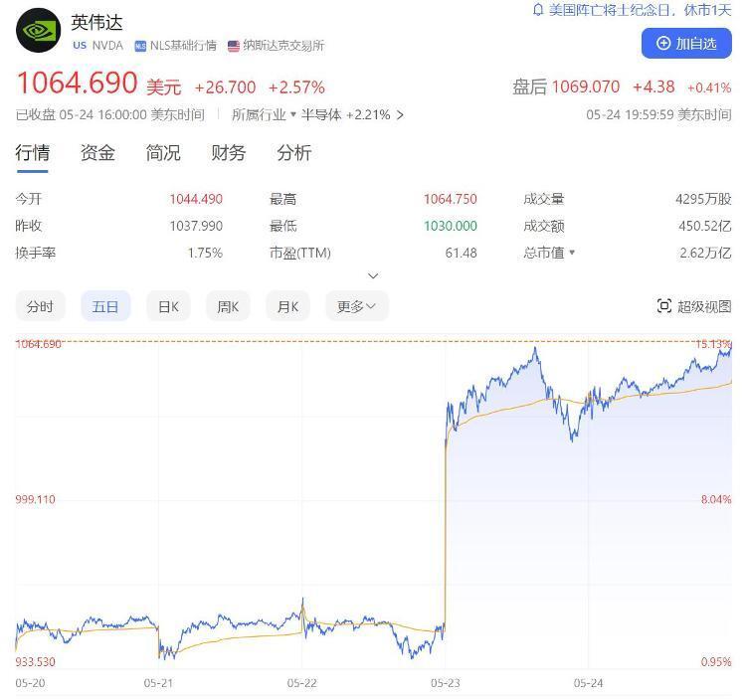Select the 日K chart view
This screenshot has height=700, width=746.
168,306
